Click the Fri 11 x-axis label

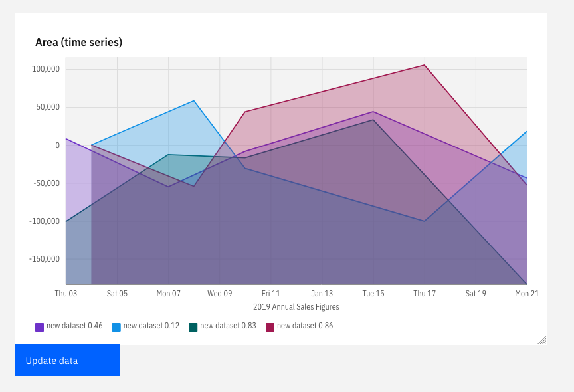pyautogui.click(x=271, y=294)
